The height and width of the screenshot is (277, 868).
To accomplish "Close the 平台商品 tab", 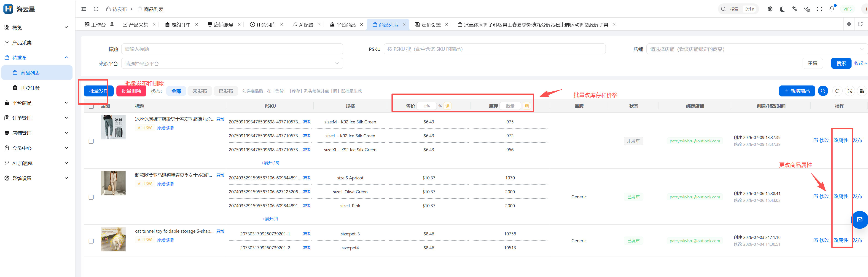I will pos(362,25).
